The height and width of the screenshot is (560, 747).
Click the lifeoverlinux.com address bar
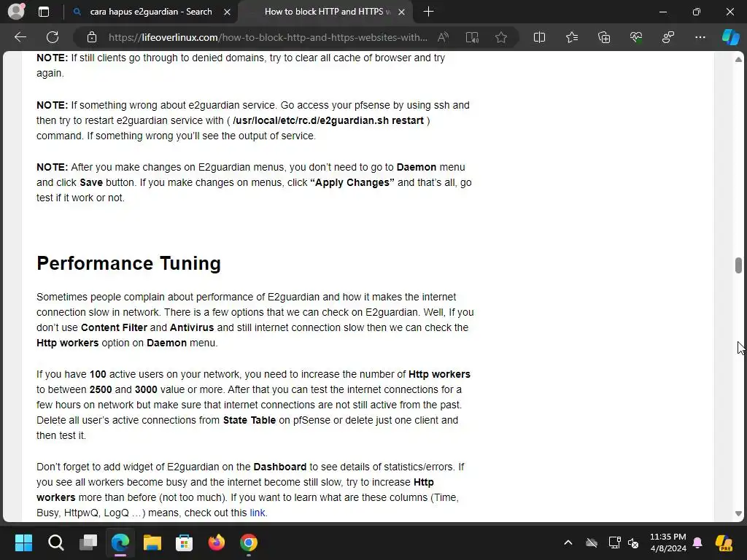[268, 37]
